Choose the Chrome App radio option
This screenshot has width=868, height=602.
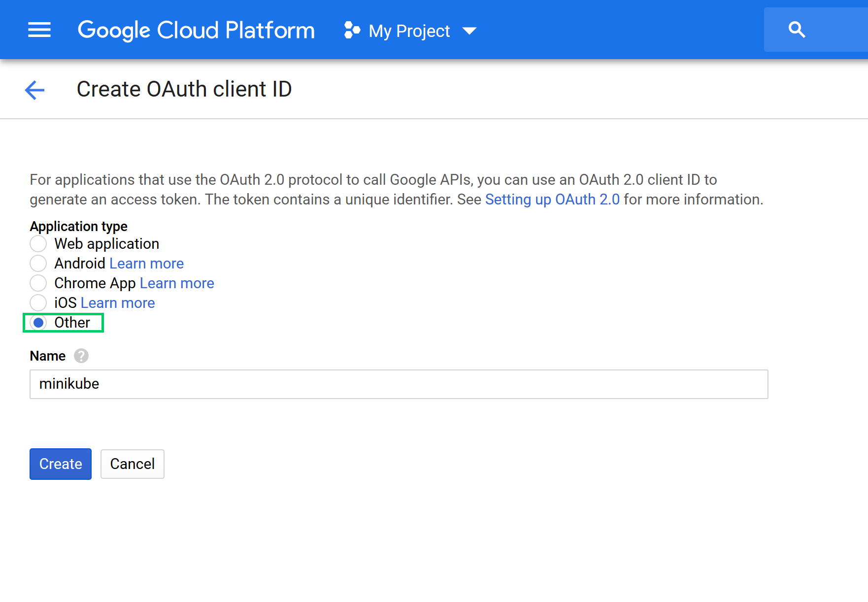click(38, 283)
